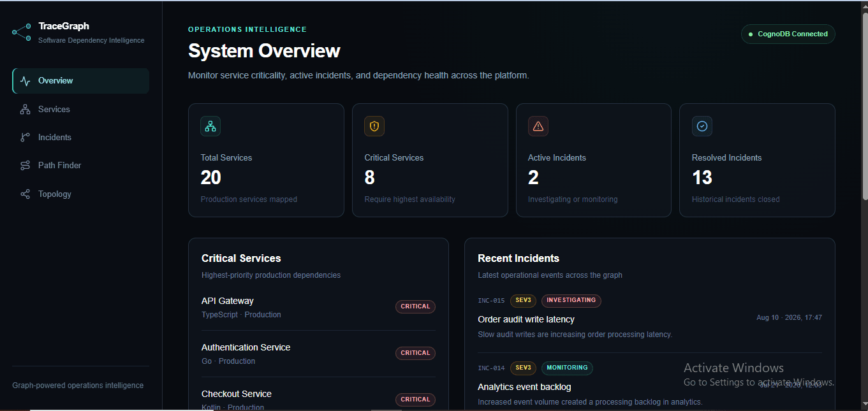Click the CRITICAL badge for API Gateway
The height and width of the screenshot is (411, 868).
click(415, 306)
